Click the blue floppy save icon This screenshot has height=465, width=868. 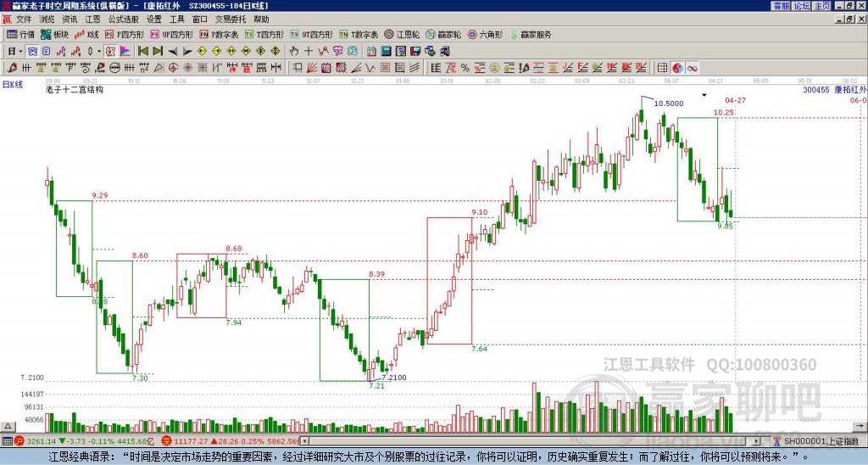[415, 52]
